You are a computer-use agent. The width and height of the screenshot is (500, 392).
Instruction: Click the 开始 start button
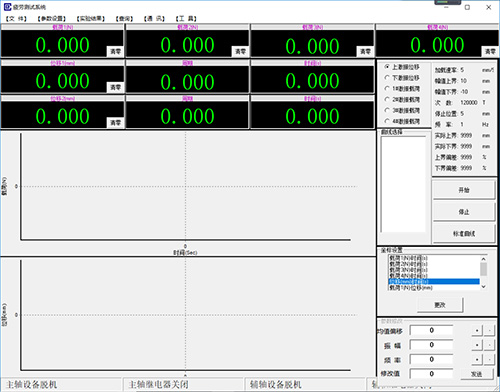point(464,190)
